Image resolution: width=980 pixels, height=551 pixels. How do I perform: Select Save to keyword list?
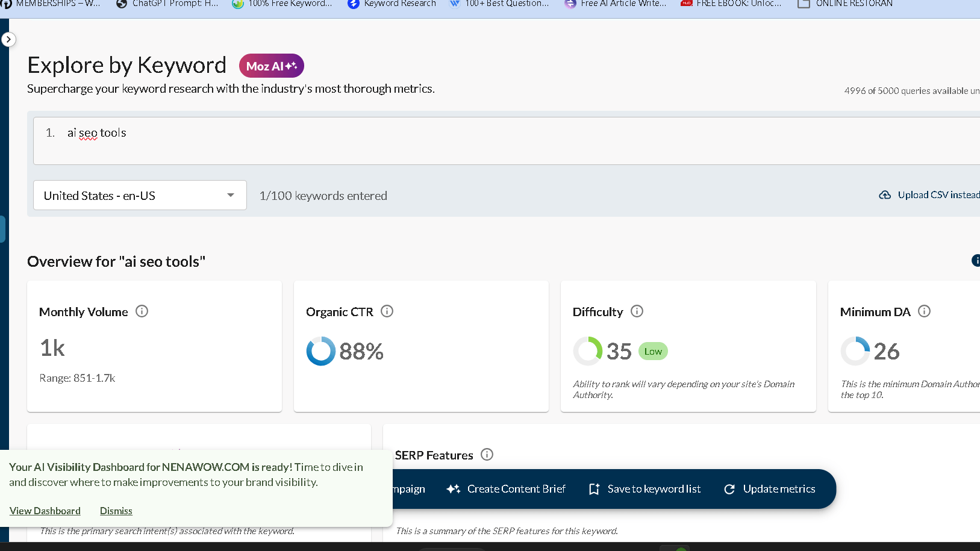coord(654,489)
